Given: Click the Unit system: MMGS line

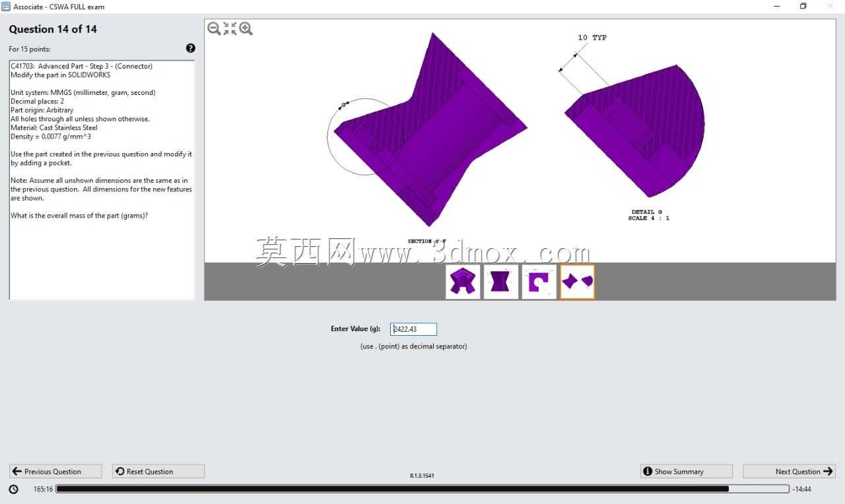Looking at the screenshot, I should [83, 93].
